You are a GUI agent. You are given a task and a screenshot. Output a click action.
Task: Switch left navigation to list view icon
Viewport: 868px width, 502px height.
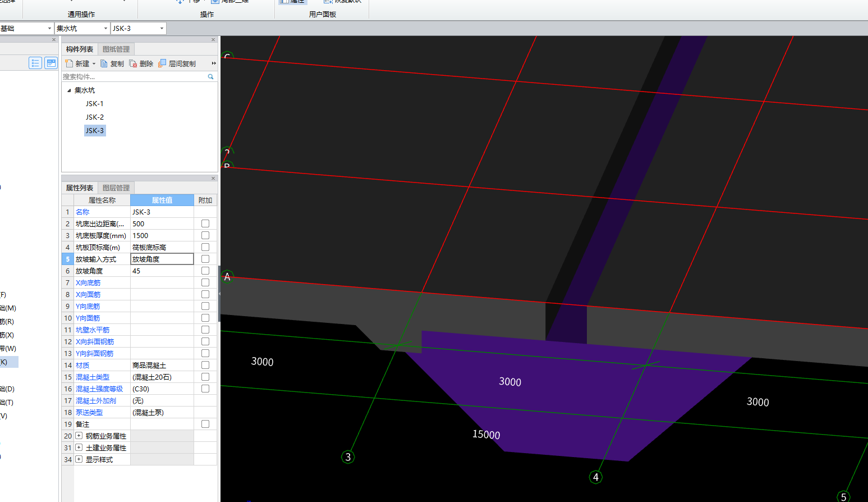coord(35,63)
